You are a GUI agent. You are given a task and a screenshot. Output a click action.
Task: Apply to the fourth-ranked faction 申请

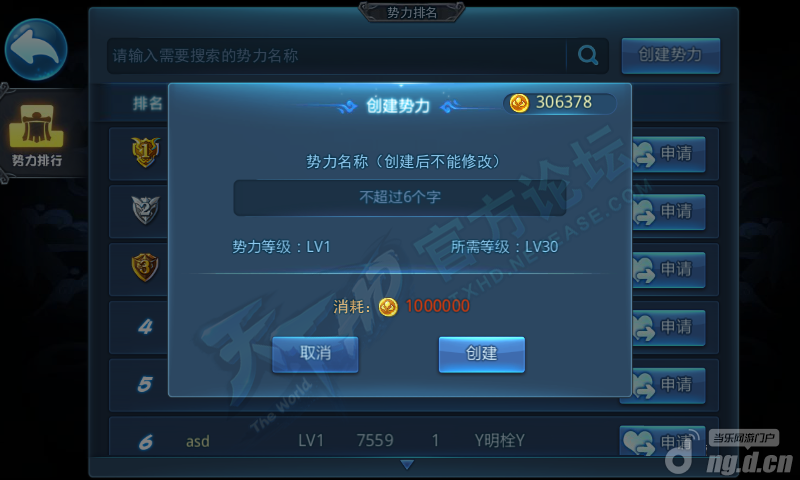(669, 327)
